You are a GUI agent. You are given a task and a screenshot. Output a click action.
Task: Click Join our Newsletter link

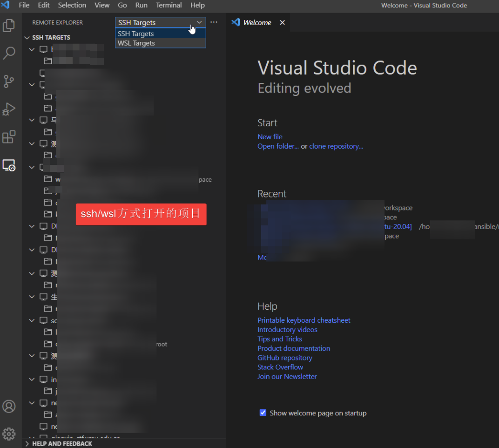coord(287,376)
